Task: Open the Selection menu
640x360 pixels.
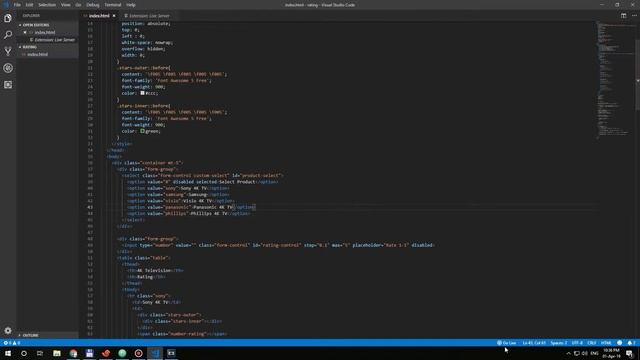Action: coord(47,5)
